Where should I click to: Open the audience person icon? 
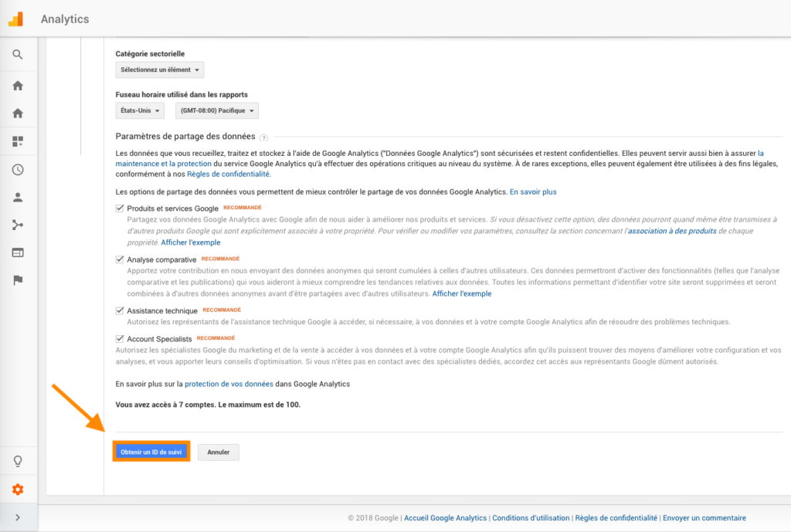[x=18, y=197]
